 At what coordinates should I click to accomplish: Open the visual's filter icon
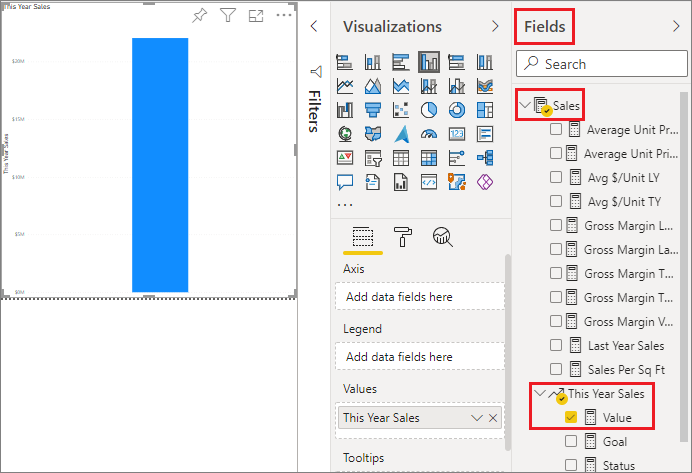(x=228, y=16)
